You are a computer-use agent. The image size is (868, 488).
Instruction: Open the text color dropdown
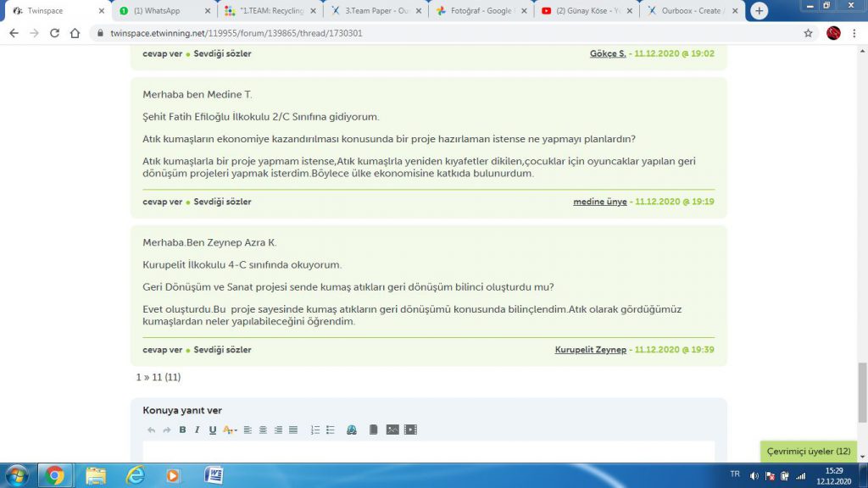click(230, 430)
